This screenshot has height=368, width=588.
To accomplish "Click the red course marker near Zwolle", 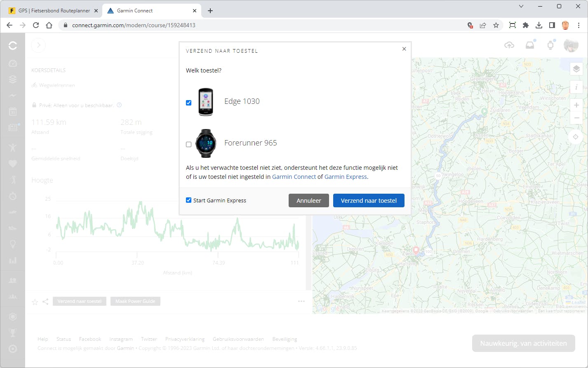I will point(416,250).
